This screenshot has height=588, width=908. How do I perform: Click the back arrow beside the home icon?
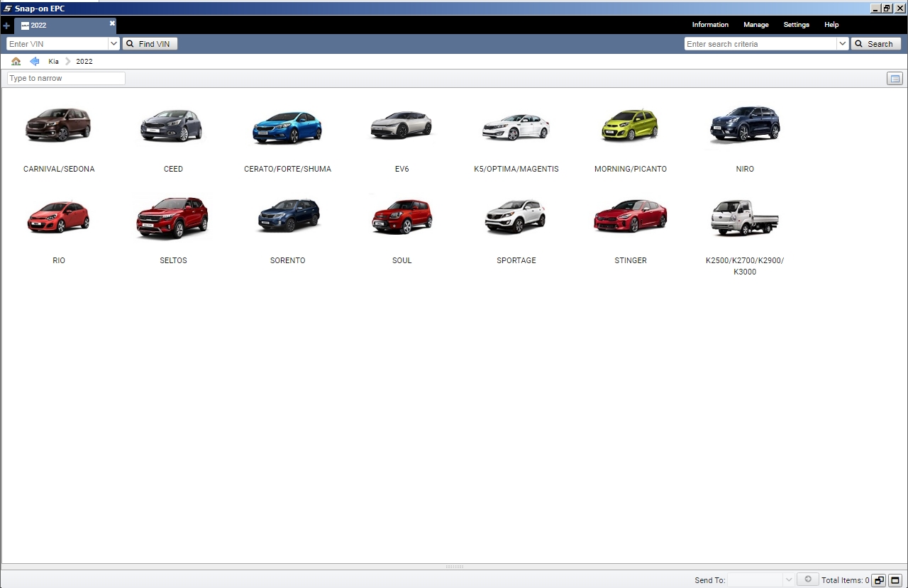(x=34, y=61)
